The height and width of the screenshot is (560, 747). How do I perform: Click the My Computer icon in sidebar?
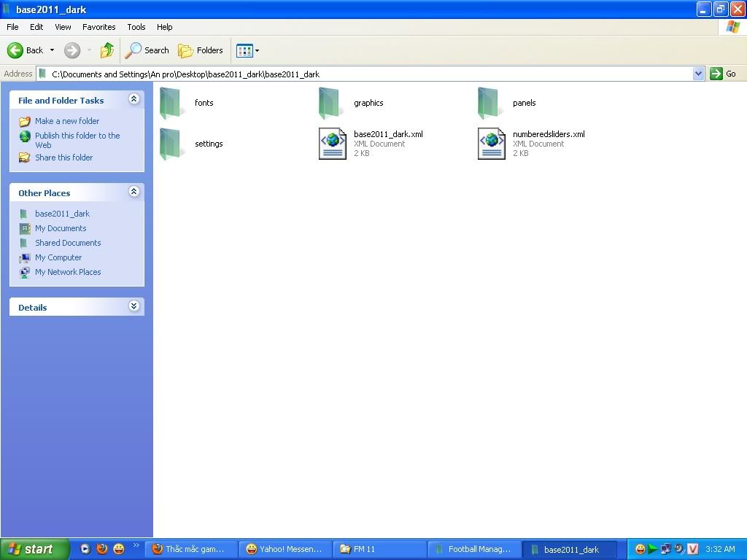click(24, 258)
